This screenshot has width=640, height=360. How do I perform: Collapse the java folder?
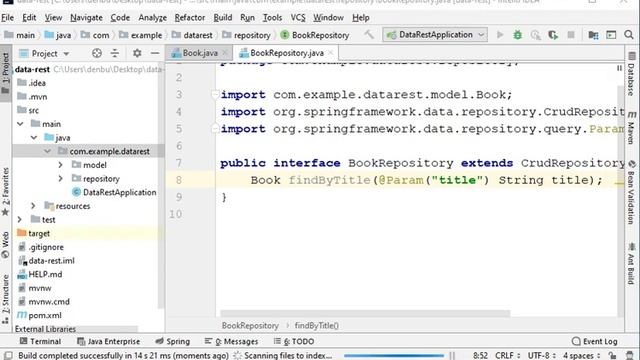pyautogui.click(x=34, y=138)
